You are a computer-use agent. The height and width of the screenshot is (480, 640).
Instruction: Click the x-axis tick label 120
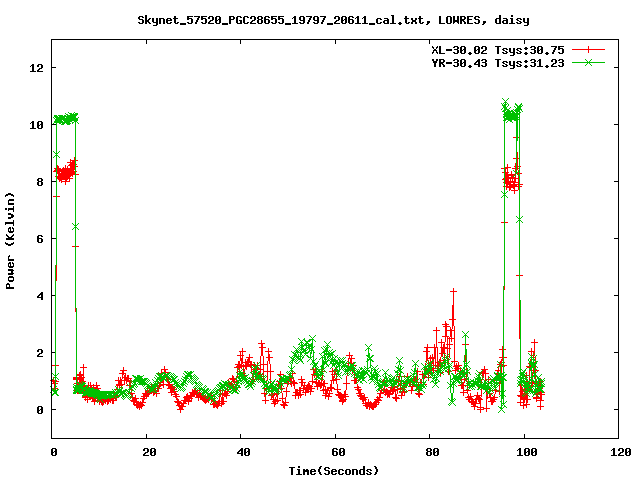(621, 452)
